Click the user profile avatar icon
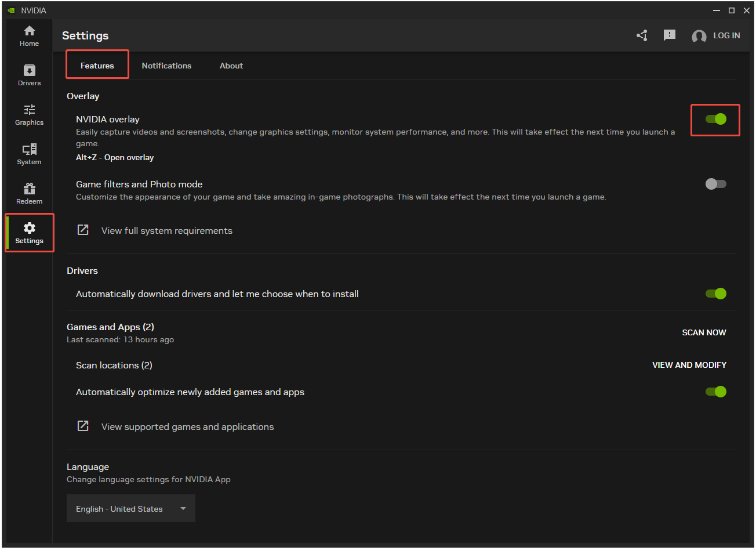The image size is (756, 550). pyautogui.click(x=699, y=35)
